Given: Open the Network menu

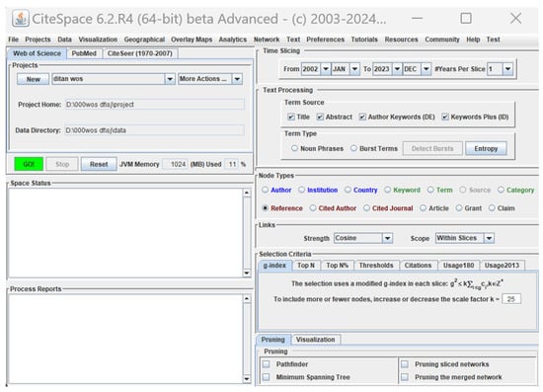Looking at the screenshot, I should pyautogui.click(x=267, y=39).
